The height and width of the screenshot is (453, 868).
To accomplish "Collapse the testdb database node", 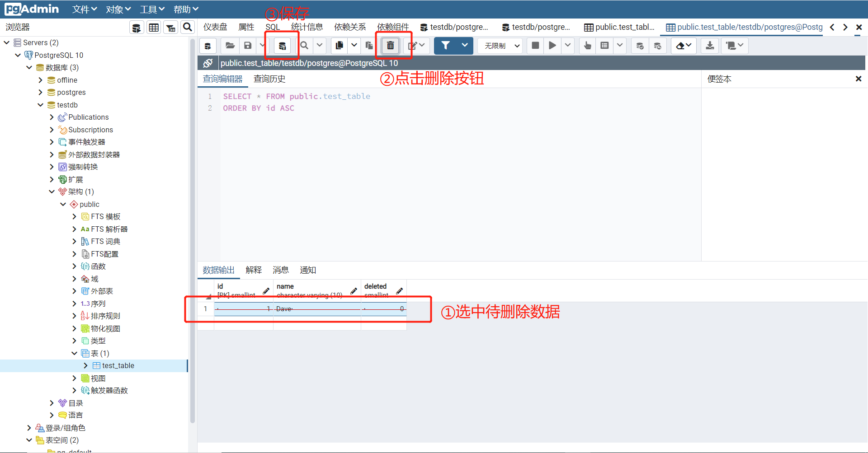I will tap(41, 105).
